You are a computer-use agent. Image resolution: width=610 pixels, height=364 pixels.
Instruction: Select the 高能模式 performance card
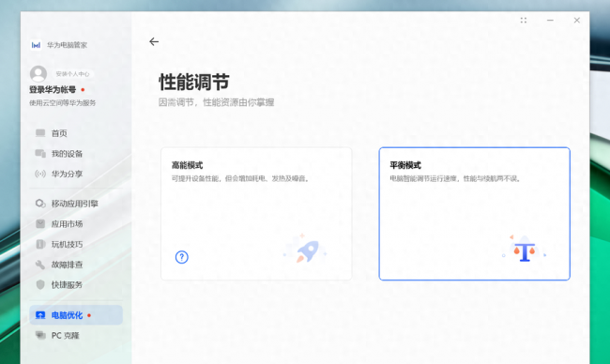pos(256,214)
